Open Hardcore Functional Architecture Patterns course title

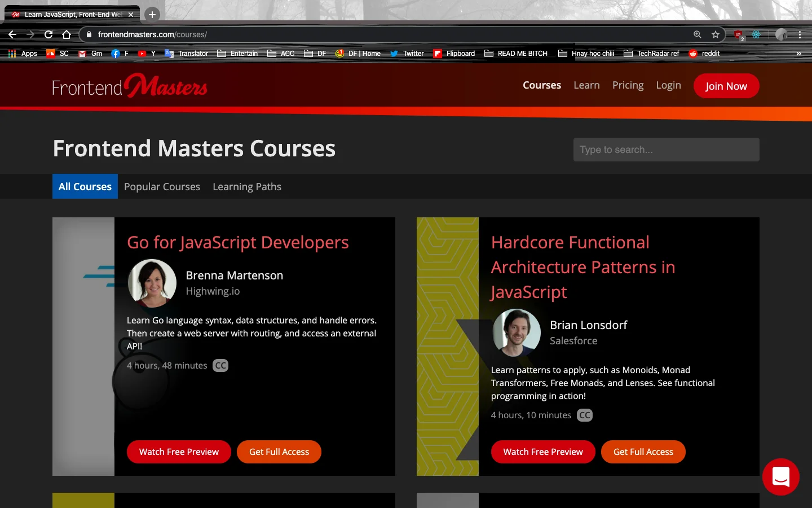tap(583, 267)
